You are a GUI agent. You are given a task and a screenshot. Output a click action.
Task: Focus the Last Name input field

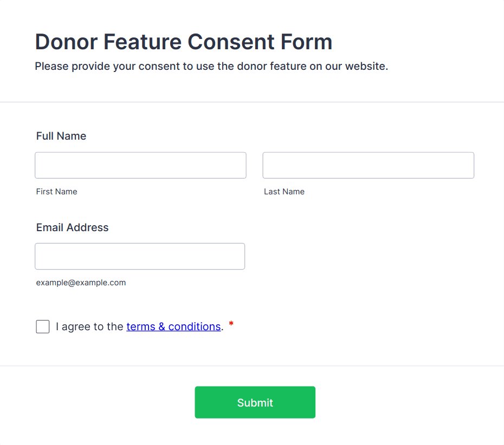tap(368, 165)
